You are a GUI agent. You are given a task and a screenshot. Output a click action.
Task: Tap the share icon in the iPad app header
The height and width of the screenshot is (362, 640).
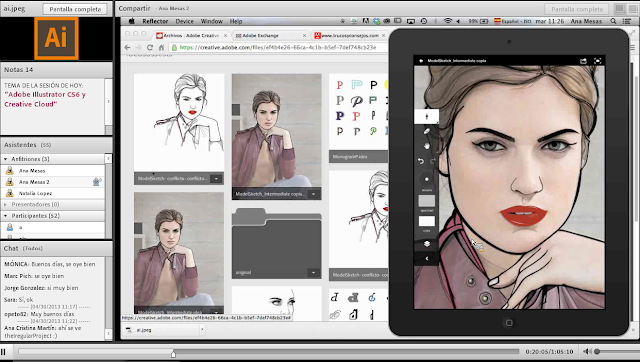coord(583,61)
